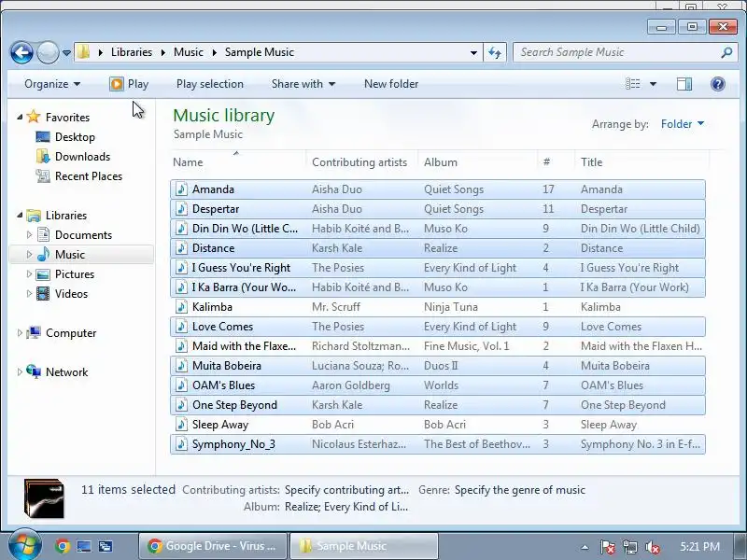Click the muted volume tray icon
747x560 pixels.
652,547
